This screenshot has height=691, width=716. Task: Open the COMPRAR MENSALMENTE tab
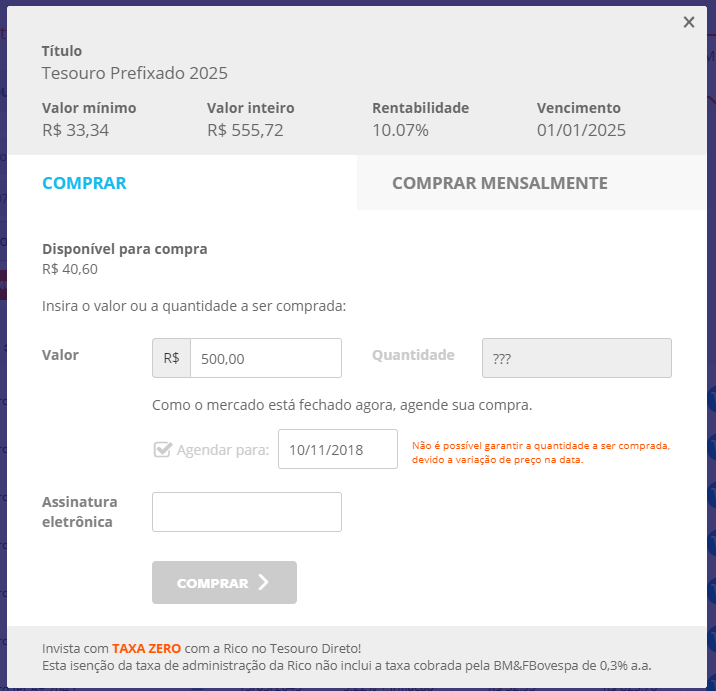pyautogui.click(x=499, y=183)
